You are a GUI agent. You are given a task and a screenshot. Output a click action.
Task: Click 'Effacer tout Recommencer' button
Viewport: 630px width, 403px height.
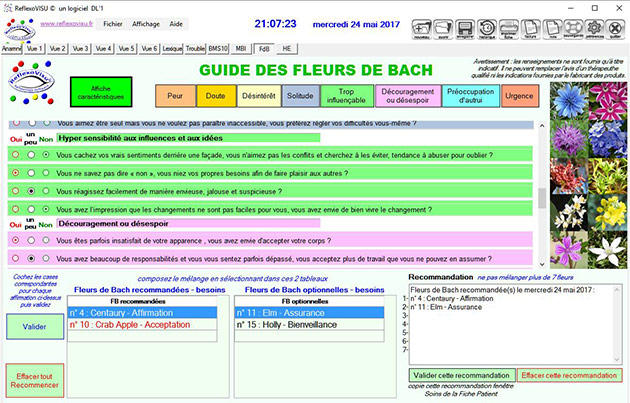click(x=35, y=380)
